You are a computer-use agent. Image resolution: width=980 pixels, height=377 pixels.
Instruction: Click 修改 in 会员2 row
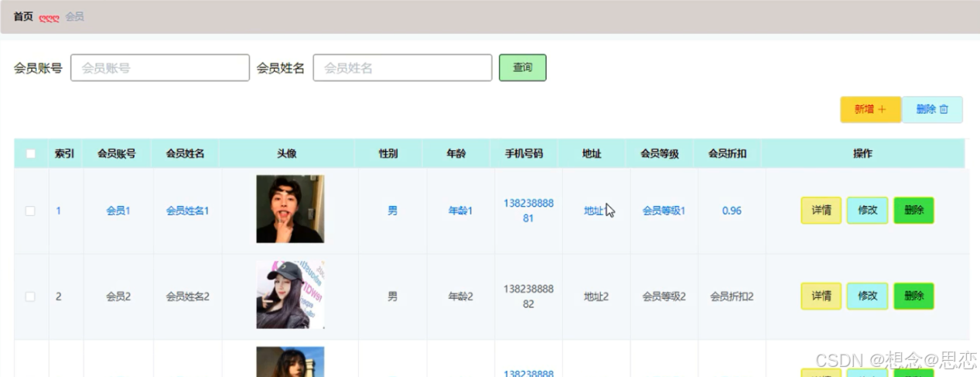[x=867, y=296]
